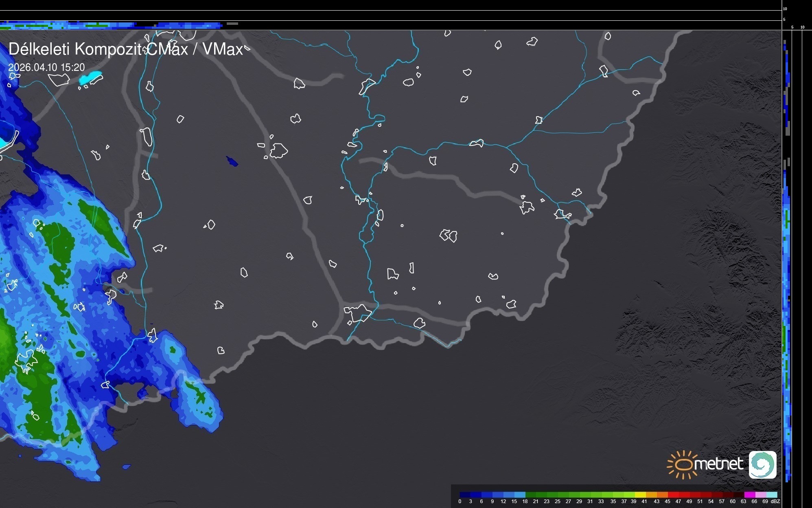The height and width of the screenshot is (508, 812).
Task: Click the 10 label on the top-right vertical scale
Action: pyautogui.click(x=785, y=9)
